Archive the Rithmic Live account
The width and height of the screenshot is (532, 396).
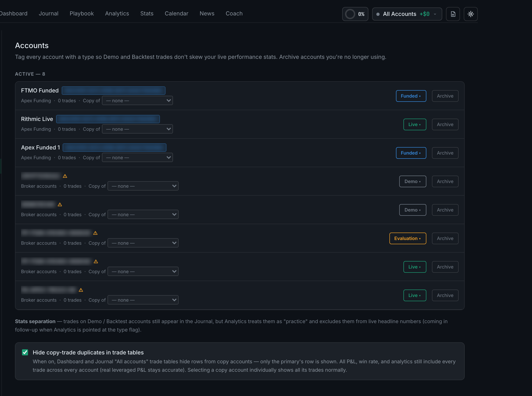point(445,125)
